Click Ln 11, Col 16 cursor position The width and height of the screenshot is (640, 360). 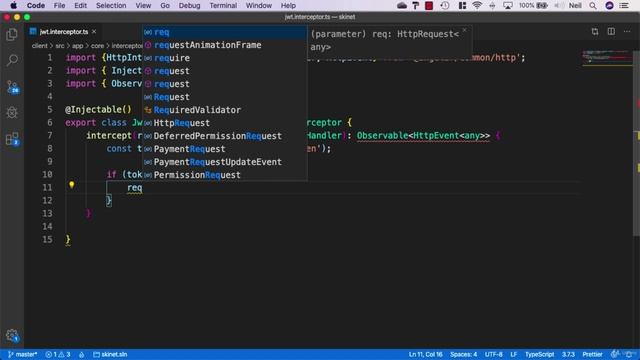(x=425, y=354)
